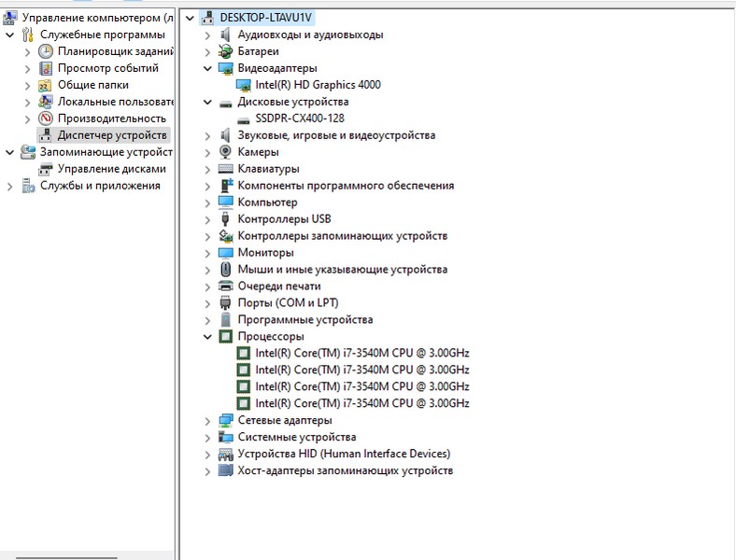Expand the Порты (COM и LPT) node
The image size is (736, 560).
click(208, 303)
